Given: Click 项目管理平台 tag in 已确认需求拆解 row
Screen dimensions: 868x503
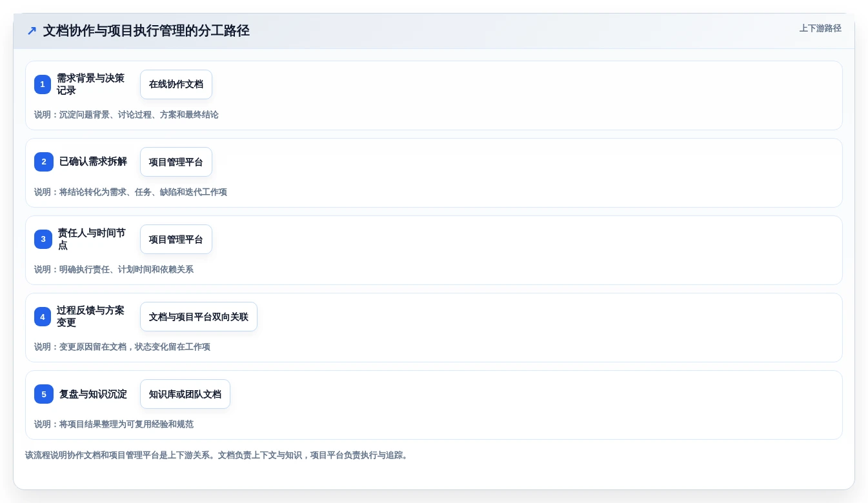Looking at the screenshot, I should 176,162.
